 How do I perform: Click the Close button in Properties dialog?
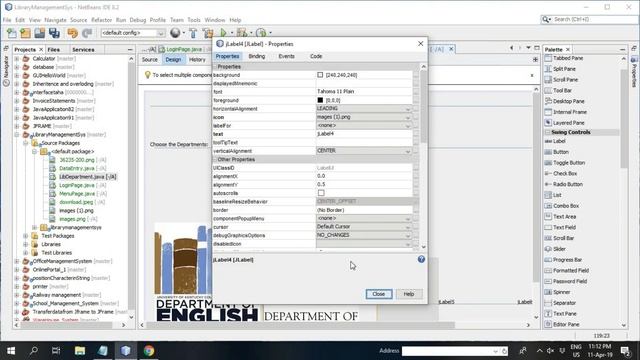pyautogui.click(x=379, y=294)
